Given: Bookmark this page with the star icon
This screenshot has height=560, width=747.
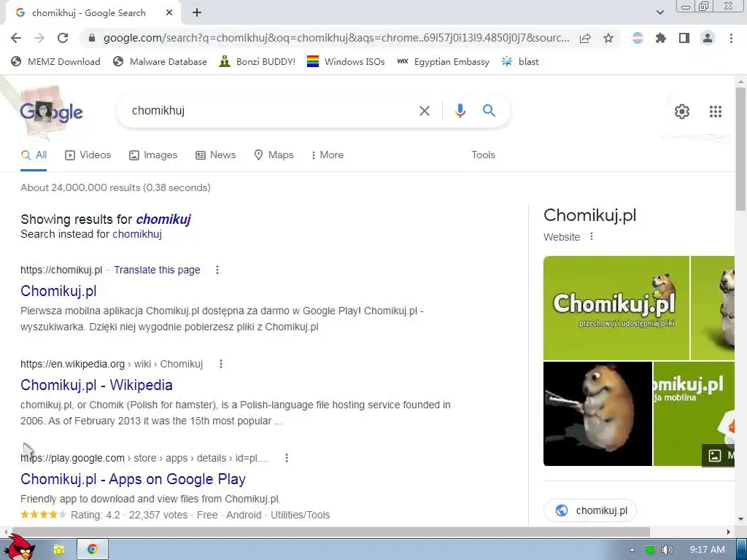Looking at the screenshot, I should [608, 38].
